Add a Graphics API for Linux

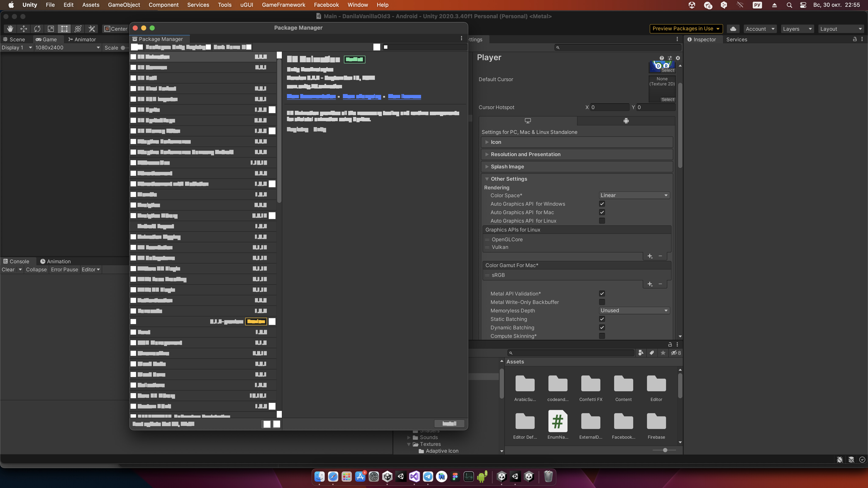click(650, 256)
